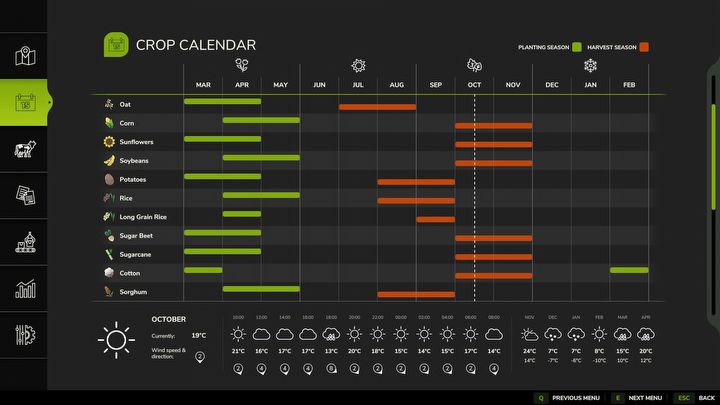
Task: Click the Sorghum crop icon
Action: pos(109,292)
